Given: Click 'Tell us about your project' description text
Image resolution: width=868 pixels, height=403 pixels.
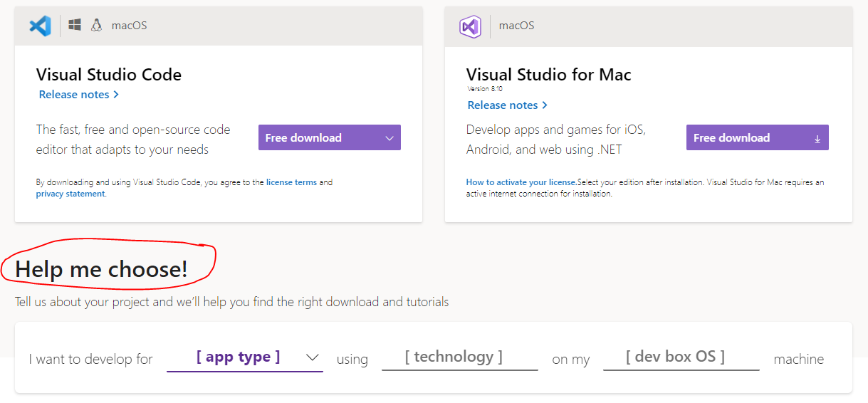Looking at the screenshot, I should click(232, 302).
